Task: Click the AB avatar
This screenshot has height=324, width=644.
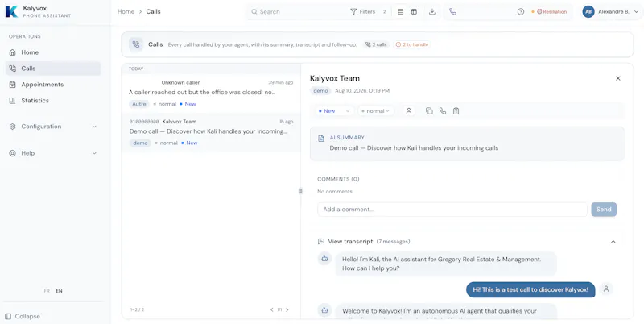Action: (x=588, y=11)
